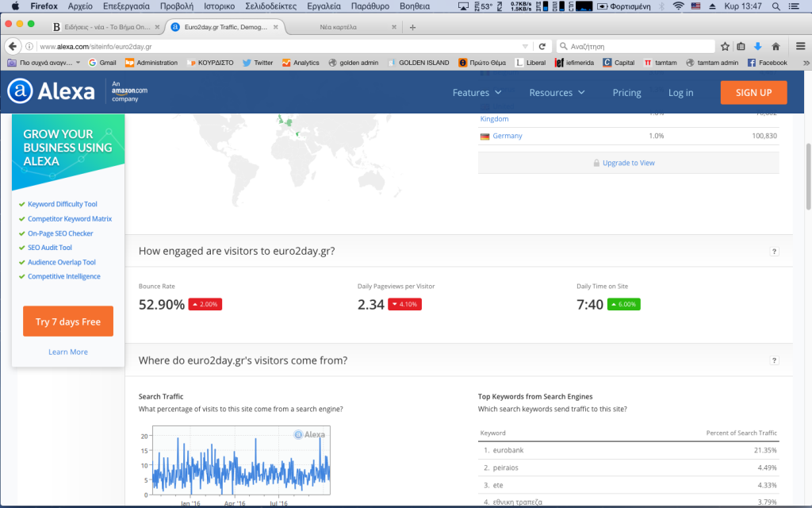Click Try 7 days Free button
Screen dimensions: 812x508
(68, 321)
